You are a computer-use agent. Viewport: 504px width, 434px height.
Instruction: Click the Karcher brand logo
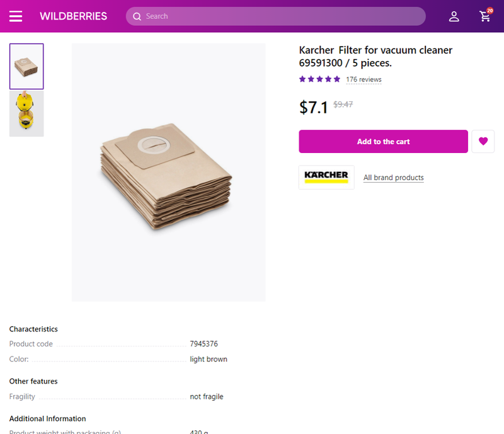click(x=326, y=177)
